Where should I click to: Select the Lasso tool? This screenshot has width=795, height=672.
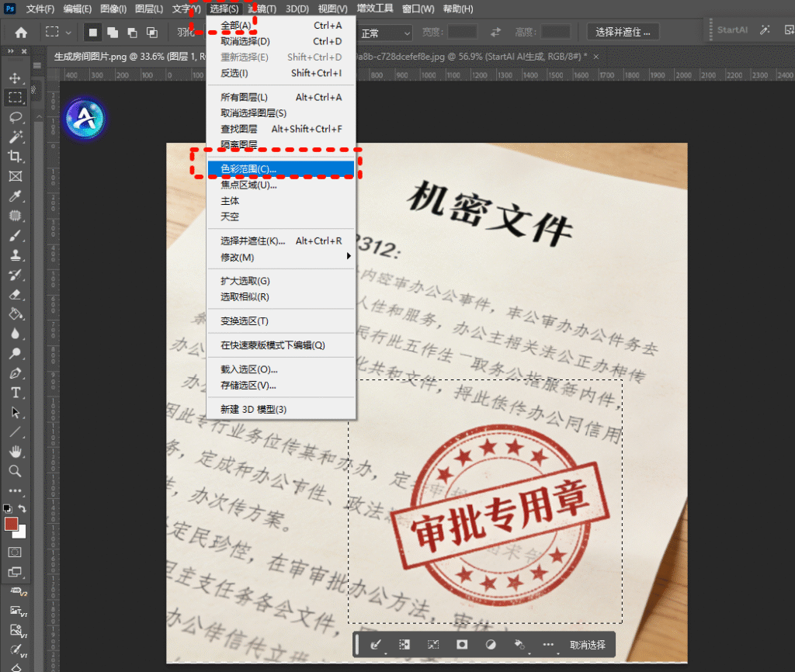(15, 117)
